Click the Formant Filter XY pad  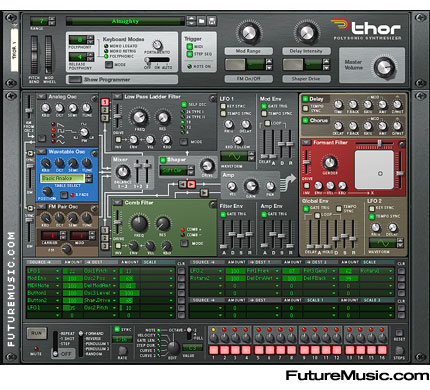click(374, 170)
